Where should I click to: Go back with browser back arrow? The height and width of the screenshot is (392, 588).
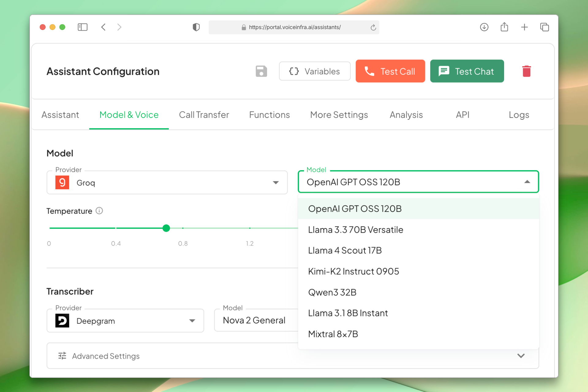tap(104, 27)
